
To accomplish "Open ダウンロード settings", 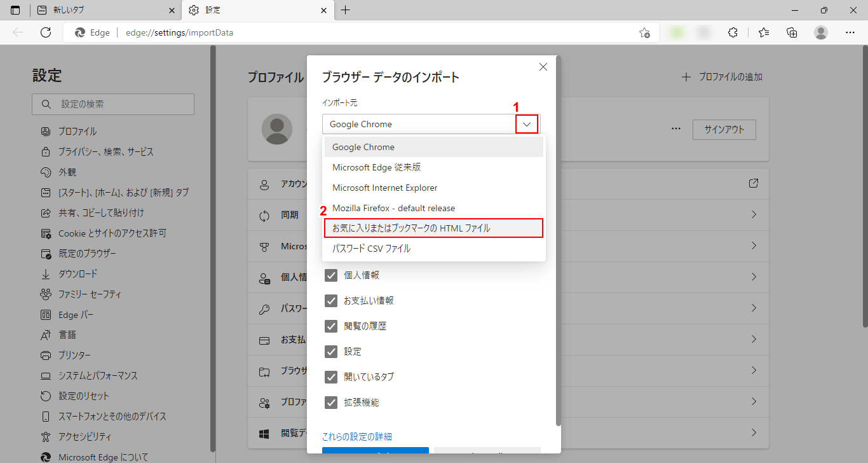I will click(69, 273).
